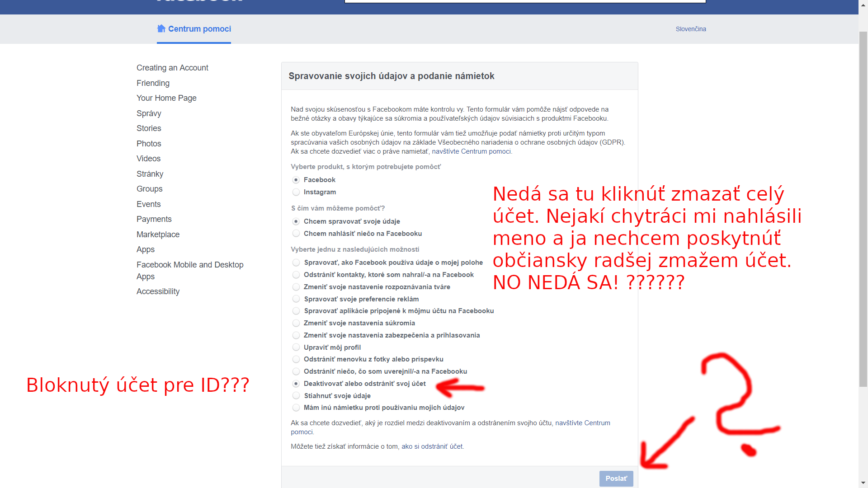Image resolution: width=868 pixels, height=488 pixels.
Task: Open Facebook Mobile and Desktop Apps topic
Action: pos(190,271)
